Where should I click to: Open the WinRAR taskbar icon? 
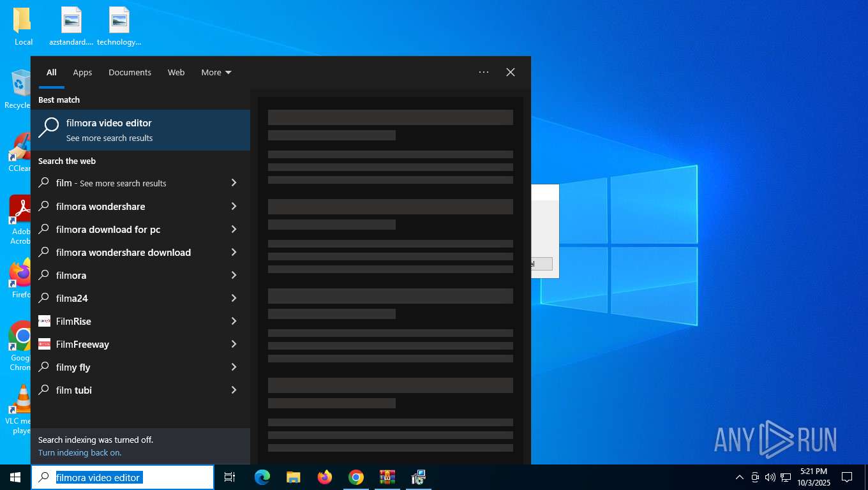pyautogui.click(x=387, y=477)
